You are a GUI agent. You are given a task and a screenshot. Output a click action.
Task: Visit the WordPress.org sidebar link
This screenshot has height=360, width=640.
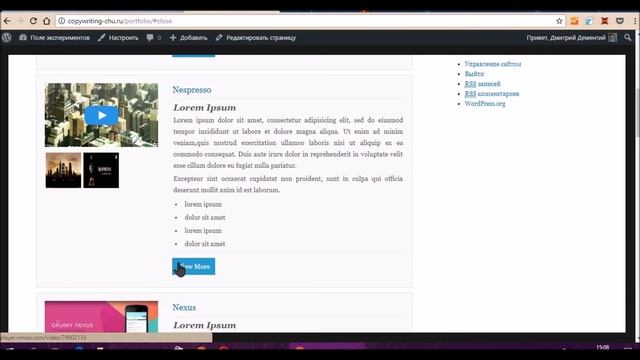pos(485,104)
